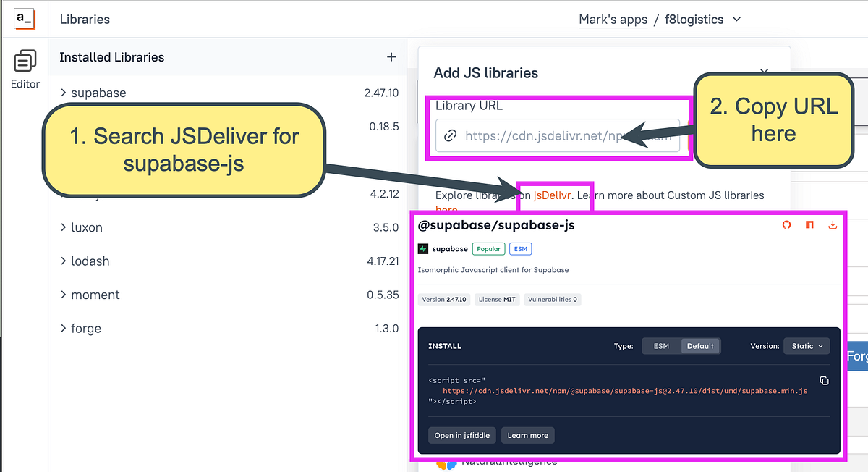Switch to the Editor view in the sidebar
Image resolution: width=868 pixels, height=472 pixels.
25,69
